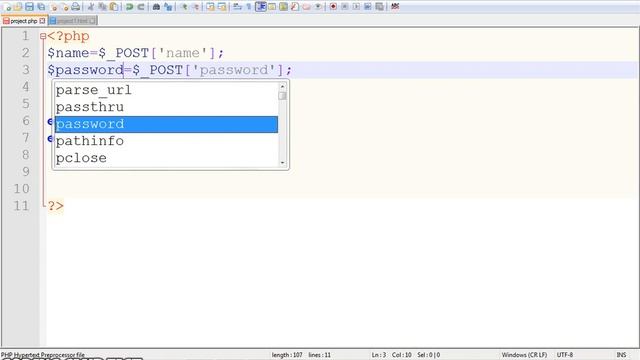The height and width of the screenshot is (360, 640).
Task: Toggle Show All Characters pilcrow icon
Action: click(249, 7)
